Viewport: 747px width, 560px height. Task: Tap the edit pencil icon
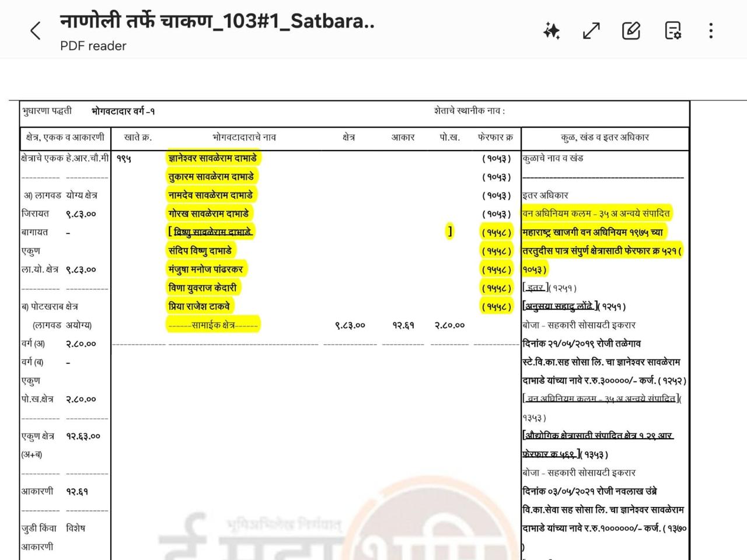pos(631,31)
